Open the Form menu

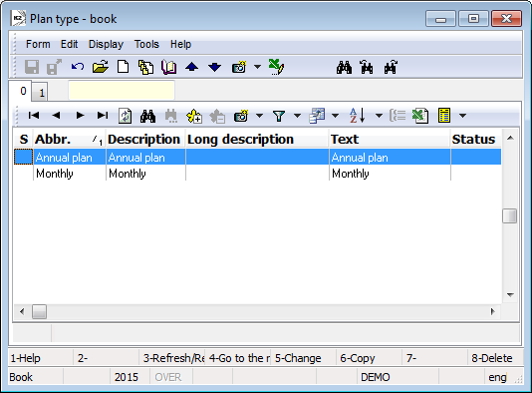point(38,44)
